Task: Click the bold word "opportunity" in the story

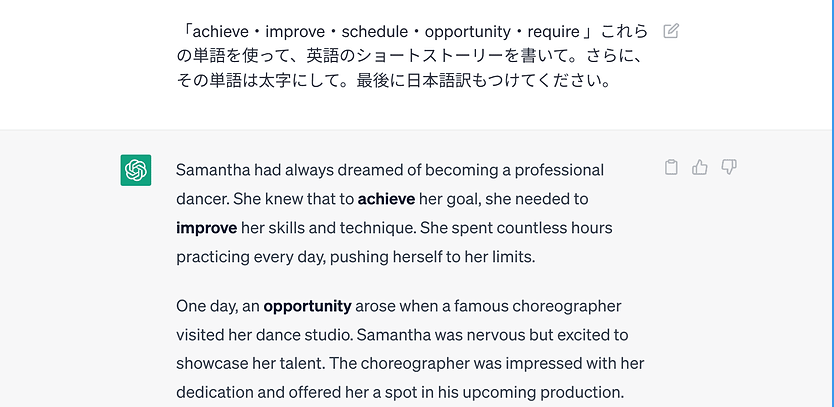Action: pos(307,306)
